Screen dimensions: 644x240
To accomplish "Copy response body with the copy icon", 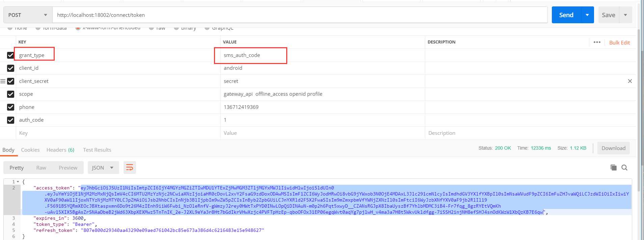I will (x=614, y=168).
